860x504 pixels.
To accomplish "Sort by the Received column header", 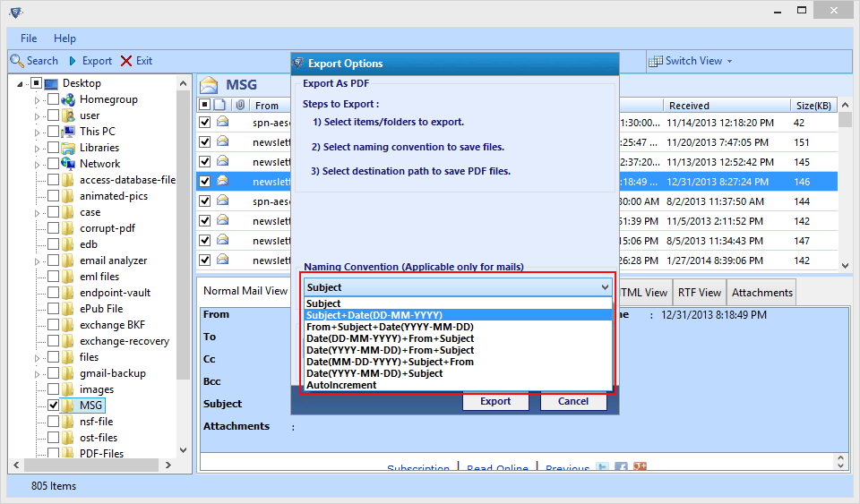I will 727,105.
